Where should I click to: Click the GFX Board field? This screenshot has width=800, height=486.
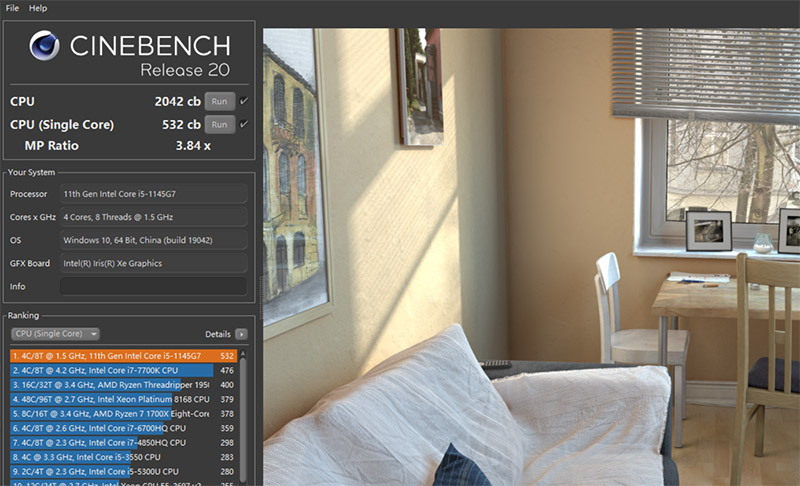pos(154,263)
